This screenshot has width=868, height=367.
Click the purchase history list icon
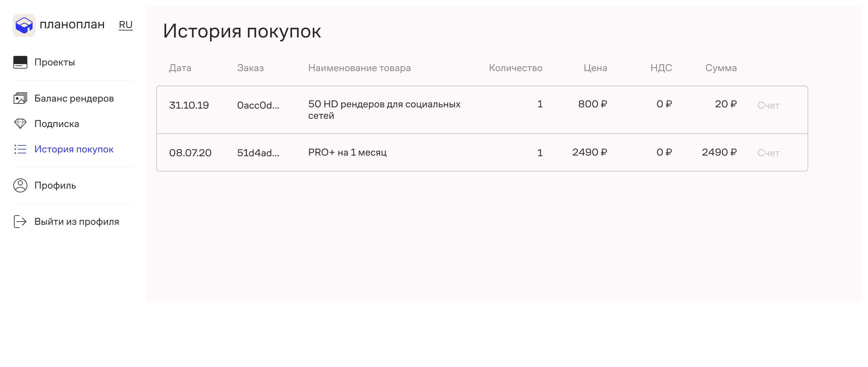click(x=20, y=149)
